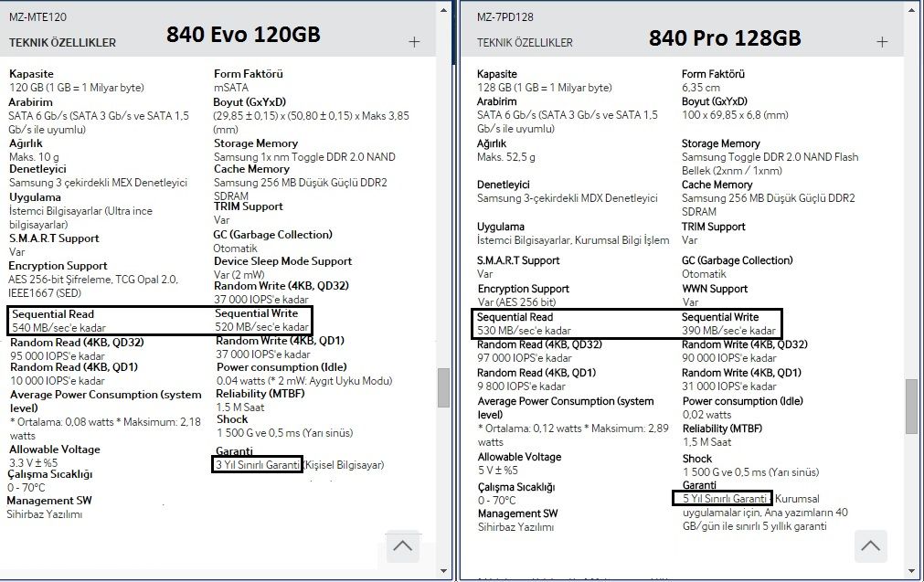924x582 pixels.
Task: Click the '840 Pro 128GB' title
Action: point(725,37)
